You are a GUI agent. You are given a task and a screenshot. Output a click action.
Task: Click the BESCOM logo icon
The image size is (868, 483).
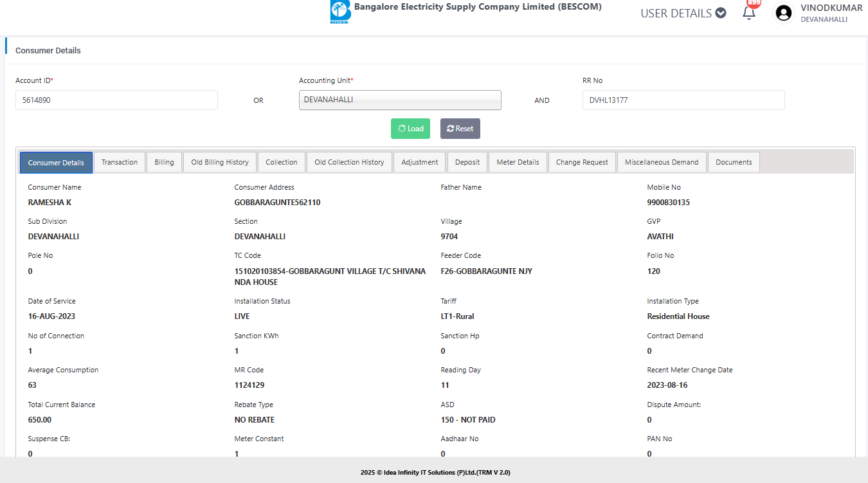tap(339, 12)
